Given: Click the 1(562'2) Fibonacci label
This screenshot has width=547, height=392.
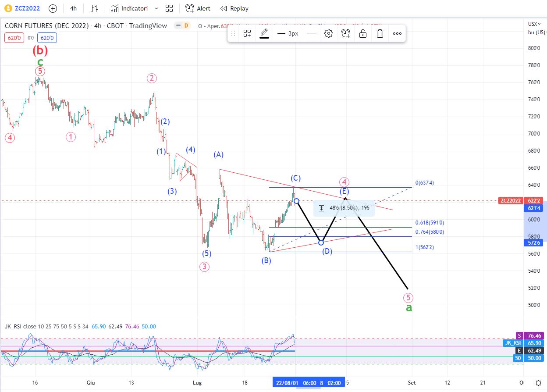Looking at the screenshot, I should click(x=425, y=247).
